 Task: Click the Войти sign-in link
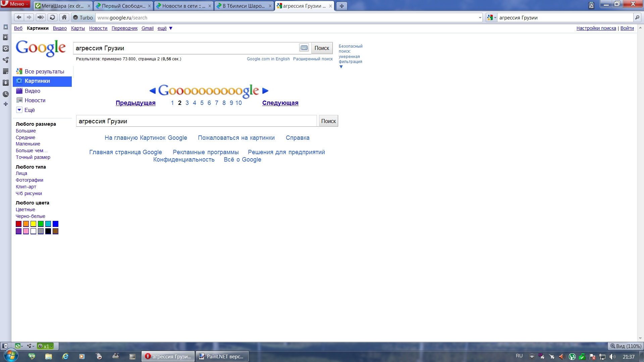pos(627,28)
